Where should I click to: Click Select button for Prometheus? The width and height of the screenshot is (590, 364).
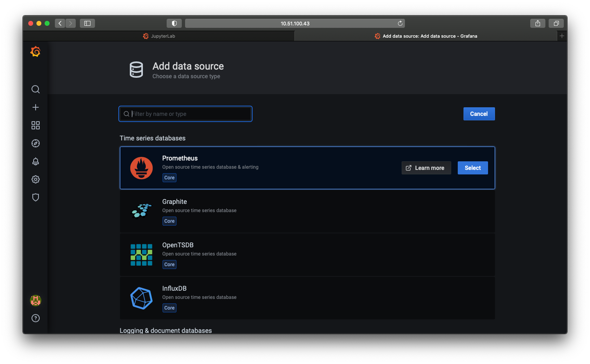point(473,168)
